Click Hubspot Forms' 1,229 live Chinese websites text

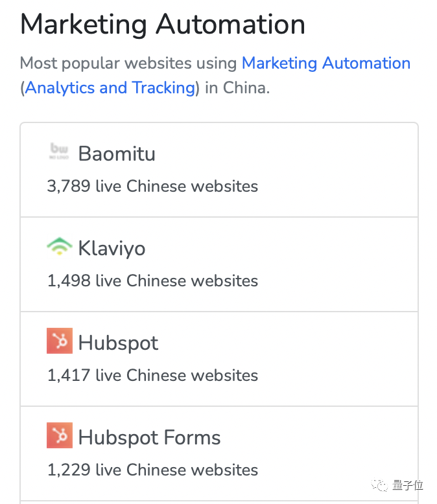point(152,470)
